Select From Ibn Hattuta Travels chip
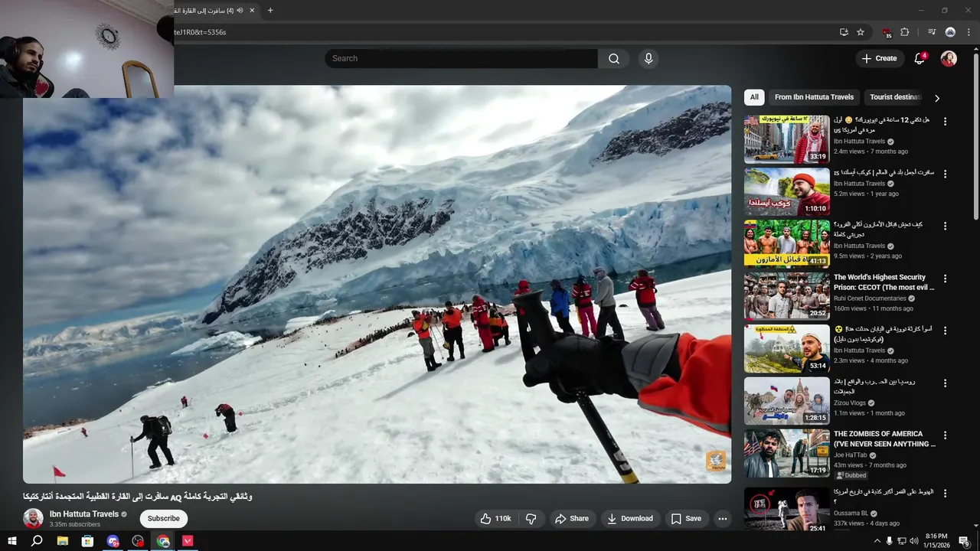980x551 pixels. (814, 97)
